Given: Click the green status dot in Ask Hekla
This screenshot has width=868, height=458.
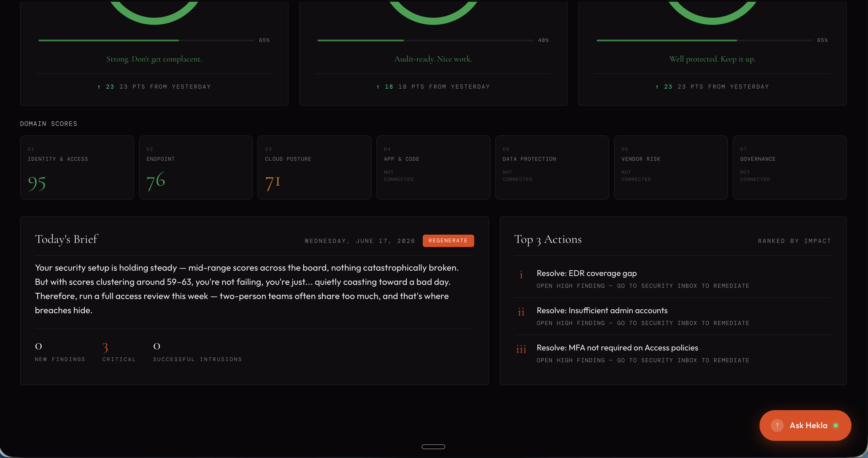Looking at the screenshot, I should coord(836,425).
